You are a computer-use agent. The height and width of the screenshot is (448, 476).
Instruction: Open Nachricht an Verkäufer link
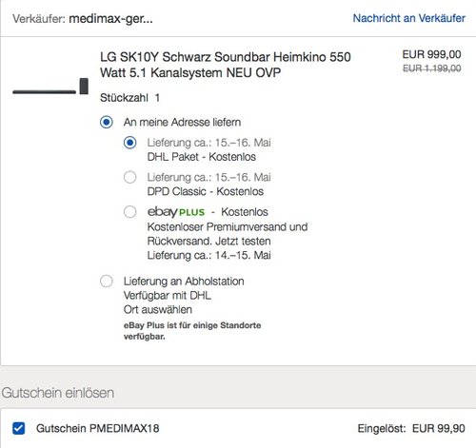(x=409, y=18)
